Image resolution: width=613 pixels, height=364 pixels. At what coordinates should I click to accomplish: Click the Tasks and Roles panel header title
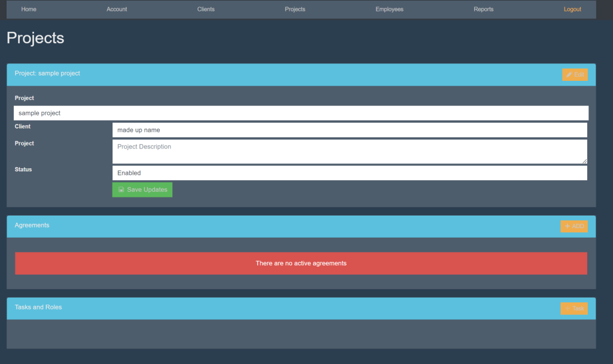tap(38, 307)
